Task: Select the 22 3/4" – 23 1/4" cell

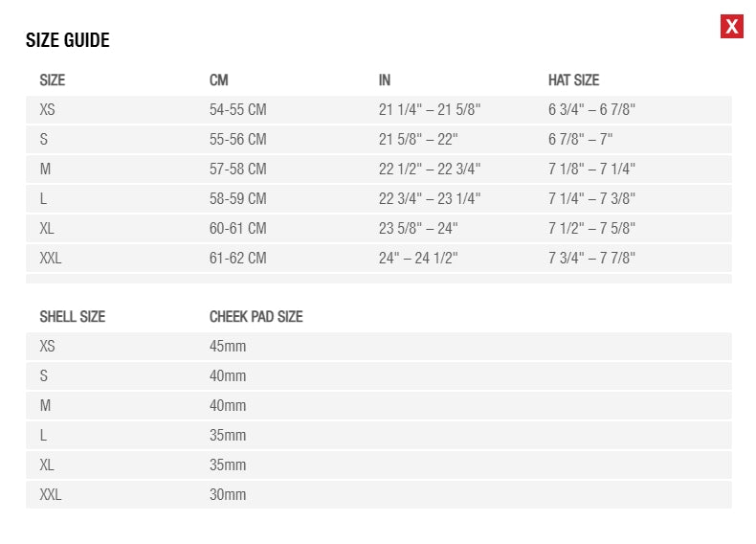Action: click(430, 199)
